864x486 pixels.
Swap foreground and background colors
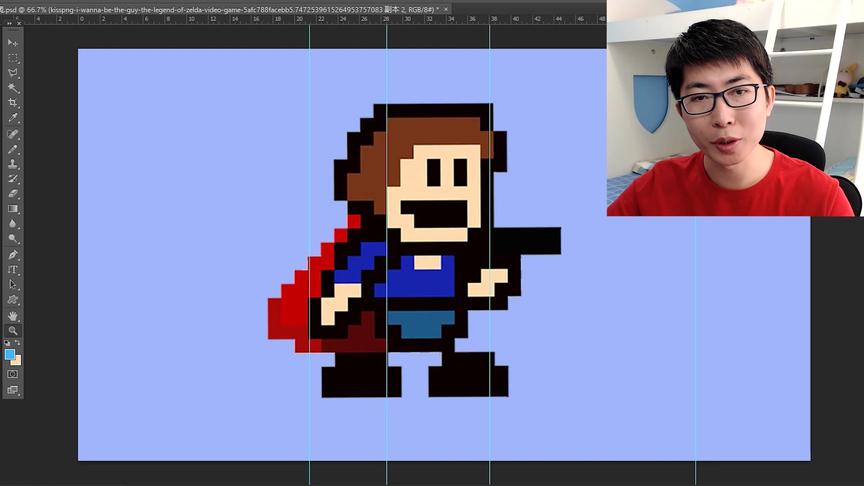18,343
